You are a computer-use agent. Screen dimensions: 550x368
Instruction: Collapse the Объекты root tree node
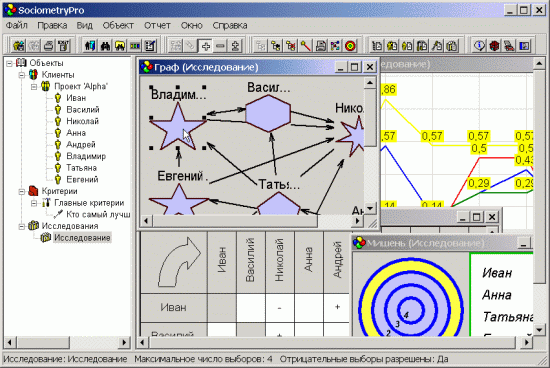pyautogui.click(x=9, y=63)
